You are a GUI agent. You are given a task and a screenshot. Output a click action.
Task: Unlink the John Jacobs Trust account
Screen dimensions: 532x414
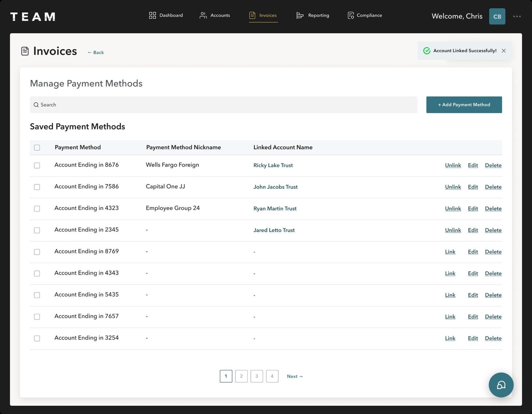453,187
